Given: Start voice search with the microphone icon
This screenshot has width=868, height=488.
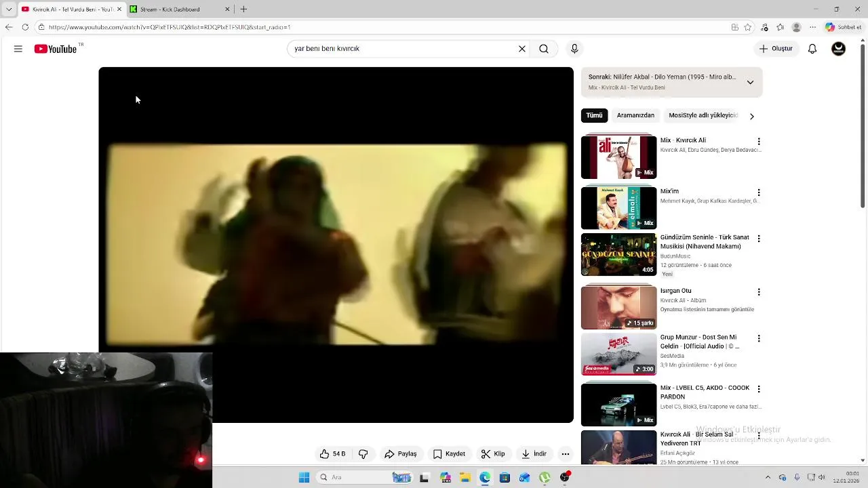Looking at the screenshot, I should (574, 49).
